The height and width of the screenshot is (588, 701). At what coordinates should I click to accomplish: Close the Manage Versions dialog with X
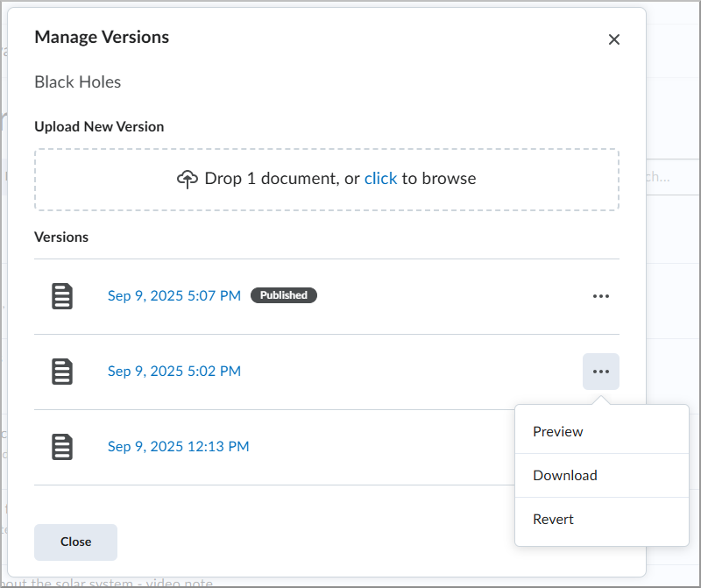pos(614,39)
